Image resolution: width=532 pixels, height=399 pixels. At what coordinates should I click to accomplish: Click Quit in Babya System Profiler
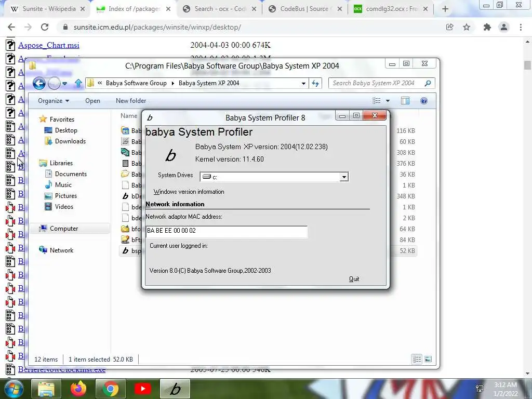click(354, 279)
